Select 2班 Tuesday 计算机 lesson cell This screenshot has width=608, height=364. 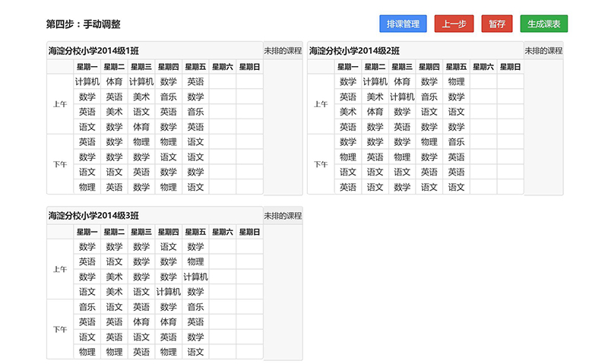[x=375, y=81]
